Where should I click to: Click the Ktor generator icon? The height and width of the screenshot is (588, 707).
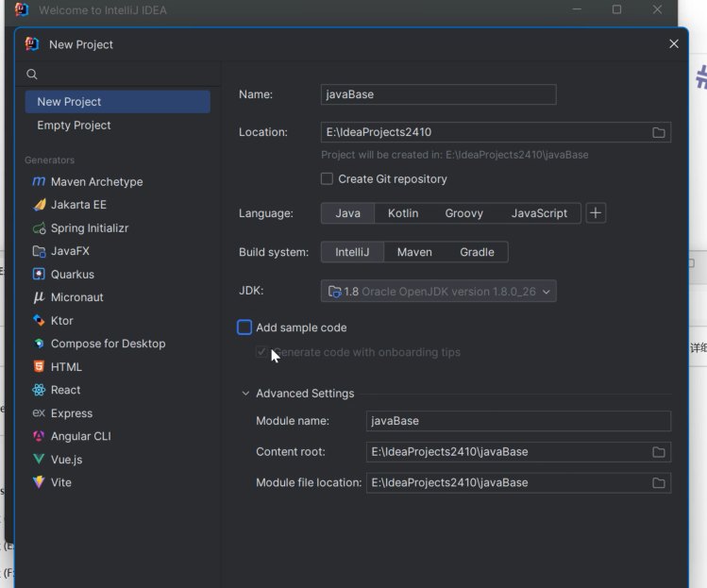39,321
